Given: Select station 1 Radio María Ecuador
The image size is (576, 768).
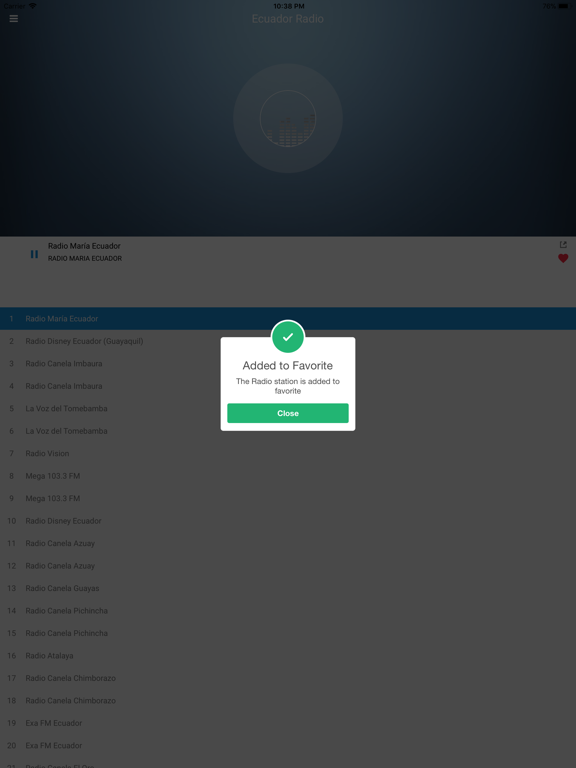Looking at the screenshot, I should (288, 318).
